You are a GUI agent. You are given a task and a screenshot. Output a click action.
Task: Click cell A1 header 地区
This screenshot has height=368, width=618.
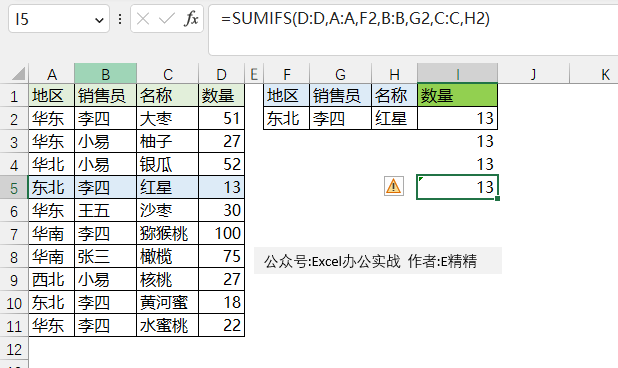click(x=52, y=95)
